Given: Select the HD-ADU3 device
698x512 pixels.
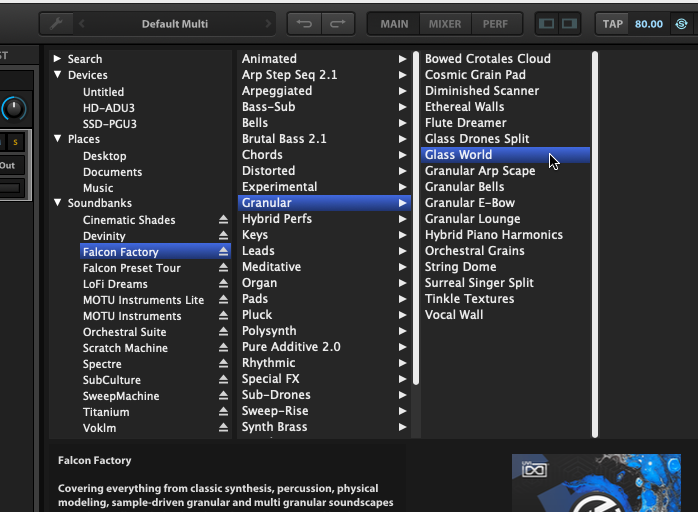Looking at the screenshot, I should point(109,108).
